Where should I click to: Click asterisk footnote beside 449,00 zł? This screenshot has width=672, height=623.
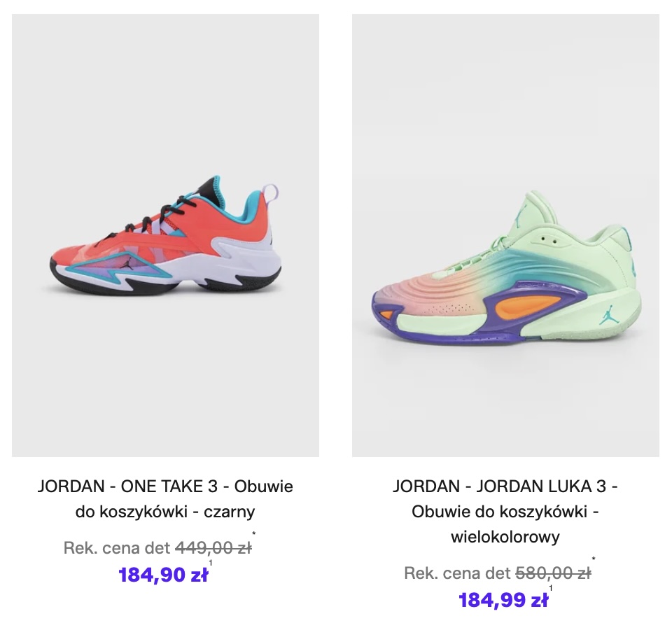point(253,534)
